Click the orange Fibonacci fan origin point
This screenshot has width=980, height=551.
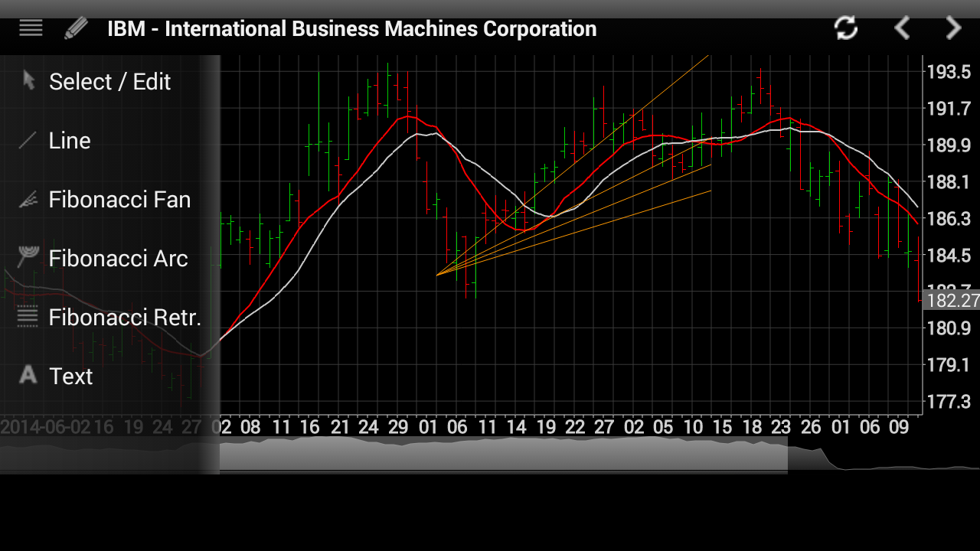click(x=436, y=275)
